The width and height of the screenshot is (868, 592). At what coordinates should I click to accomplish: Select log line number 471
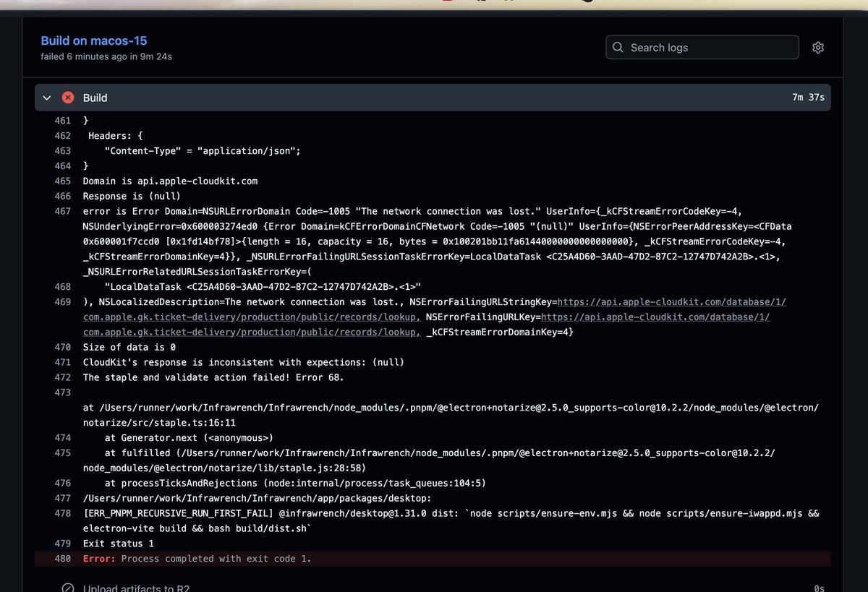[x=62, y=362]
